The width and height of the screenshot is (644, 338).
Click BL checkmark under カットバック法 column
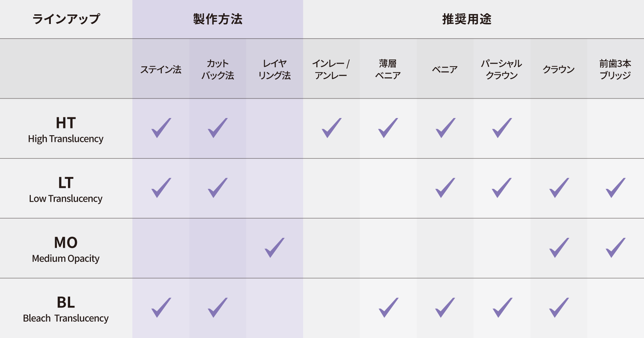pos(218,308)
